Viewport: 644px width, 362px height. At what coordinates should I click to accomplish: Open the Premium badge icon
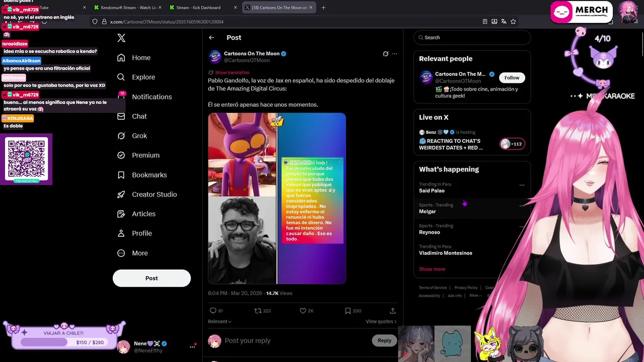(121, 155)
